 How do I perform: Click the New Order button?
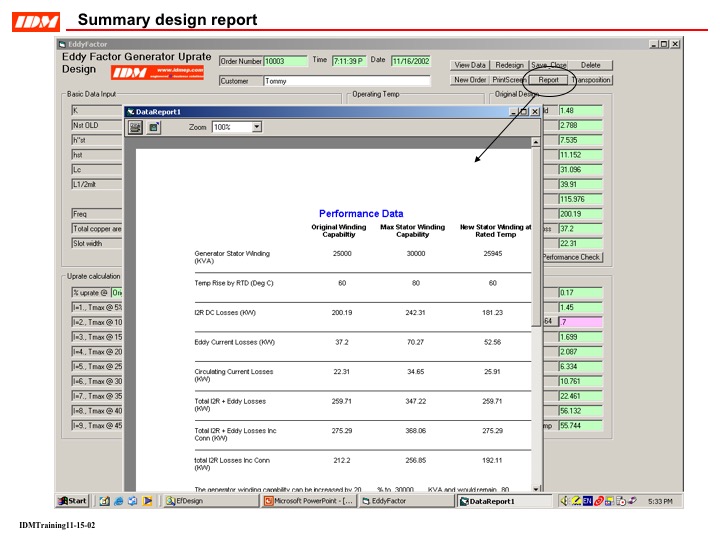(x=470, y=80)
